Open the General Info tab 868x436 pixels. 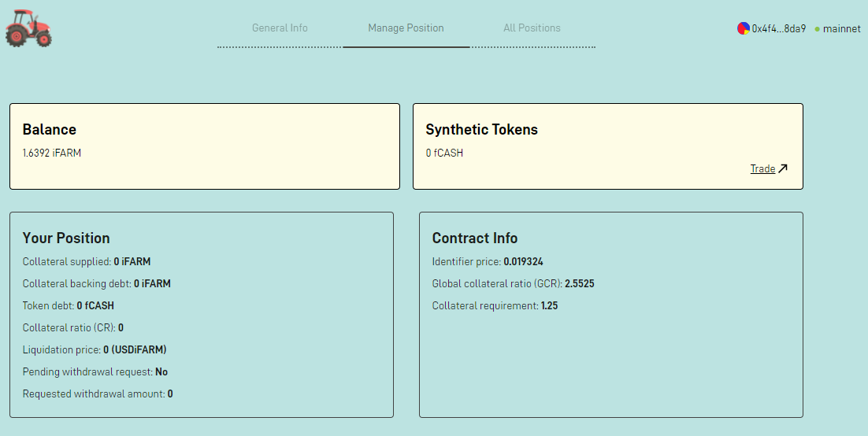click(280, 28)
